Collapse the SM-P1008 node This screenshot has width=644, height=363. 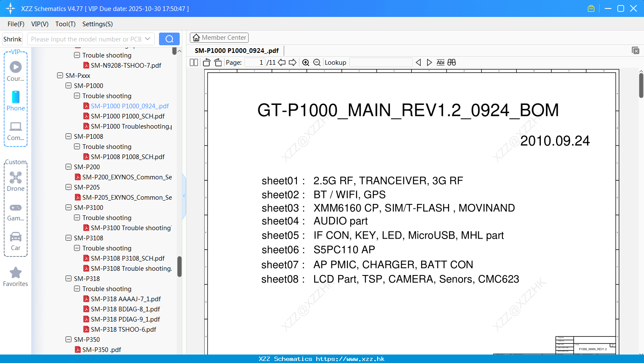69,136
